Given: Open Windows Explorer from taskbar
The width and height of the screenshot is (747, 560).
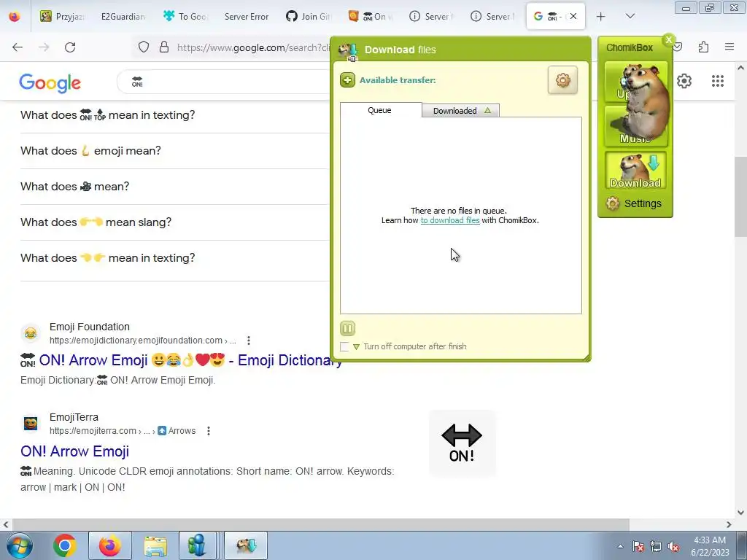Looking at the screenshot, I should 155,545.
